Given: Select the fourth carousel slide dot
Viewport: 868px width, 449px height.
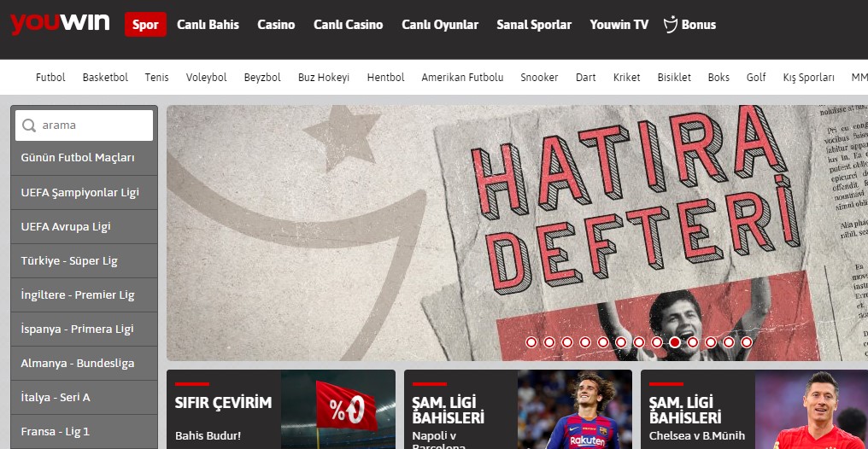Looking at the screenshot, I should pos(585,342).
